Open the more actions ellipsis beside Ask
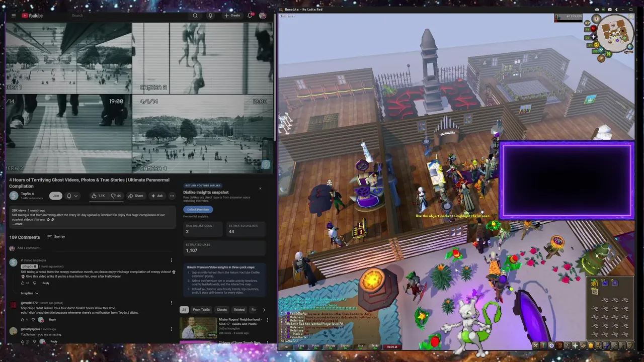 pos(172,196)
